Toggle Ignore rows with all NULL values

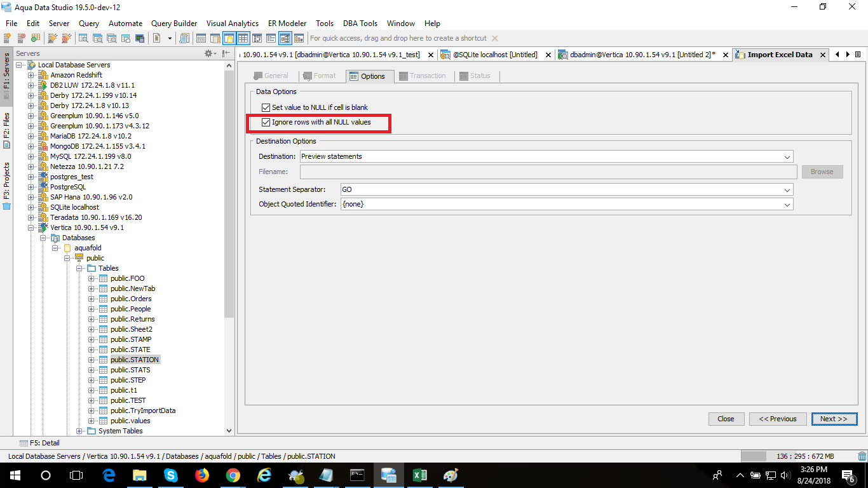tap(266, 122)
